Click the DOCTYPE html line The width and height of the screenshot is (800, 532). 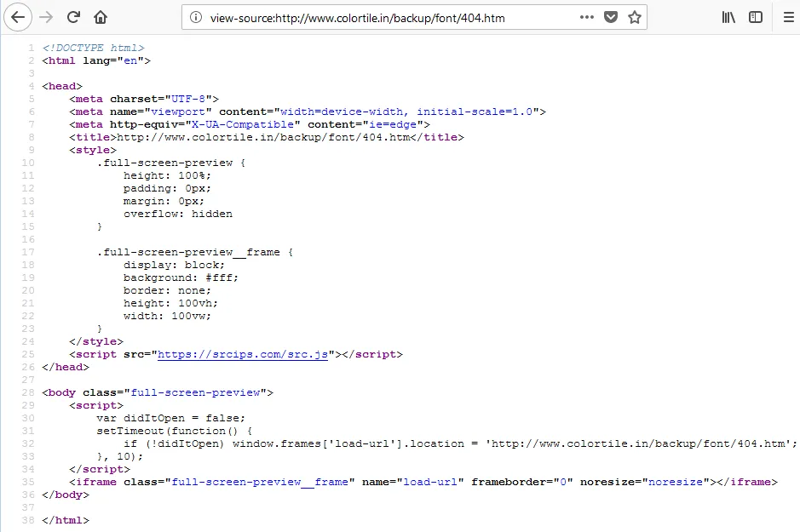coord(94,48)
